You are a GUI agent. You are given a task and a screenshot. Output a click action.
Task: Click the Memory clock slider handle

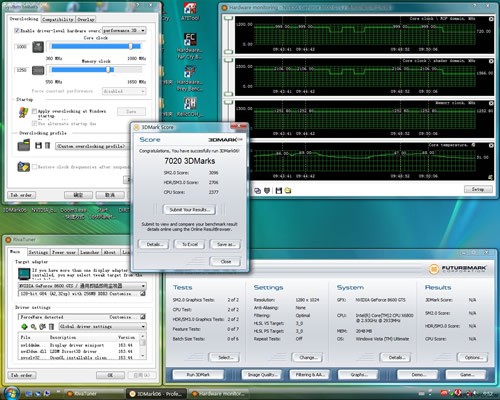(108, 70)
